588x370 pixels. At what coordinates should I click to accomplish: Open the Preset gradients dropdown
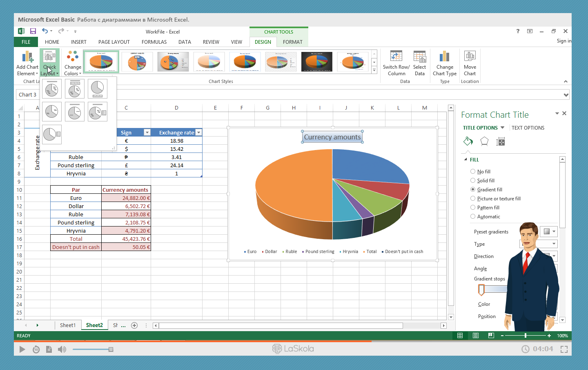click(x=549, y=231)
